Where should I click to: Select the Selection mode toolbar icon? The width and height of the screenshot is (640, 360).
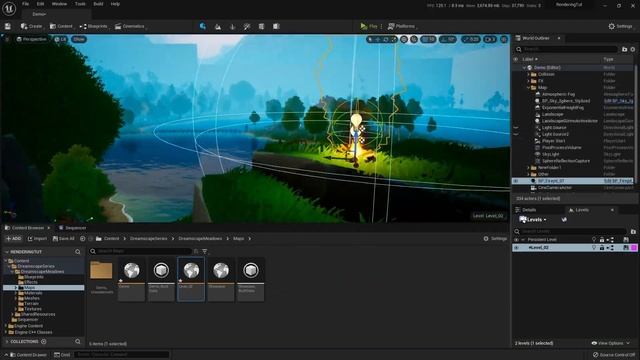(203, 26)
